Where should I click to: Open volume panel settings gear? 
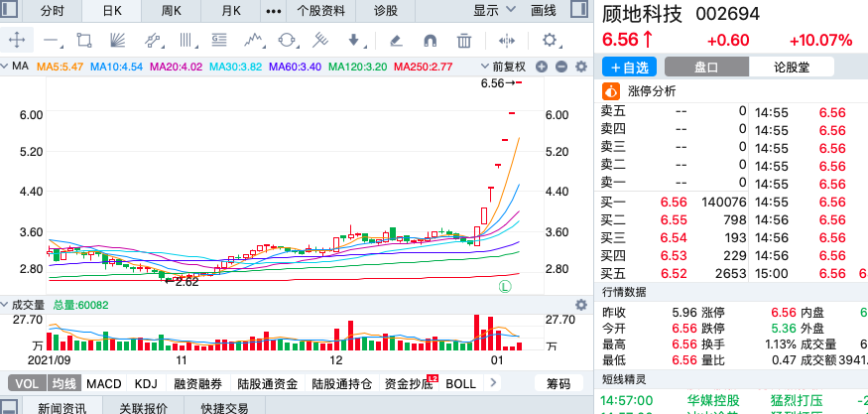(580, 304)
